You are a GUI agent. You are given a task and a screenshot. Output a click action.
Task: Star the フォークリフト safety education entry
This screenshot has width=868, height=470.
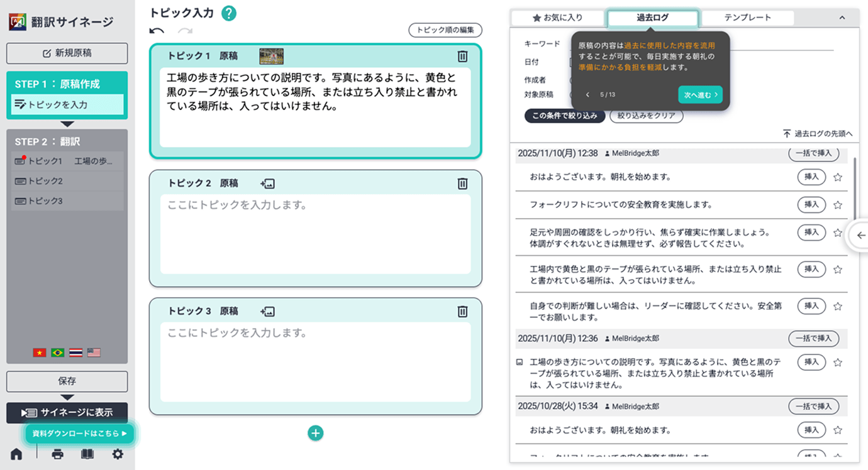pyautogui.click(x=837, y=205)
